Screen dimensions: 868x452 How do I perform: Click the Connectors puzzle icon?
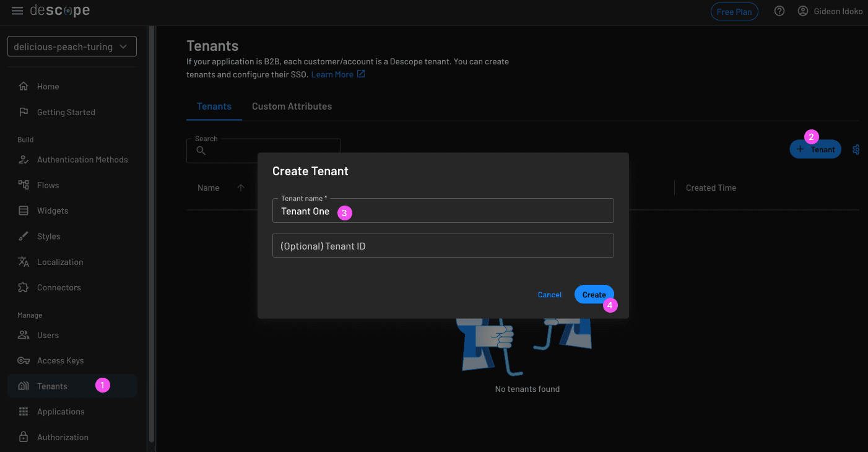[24, 287]
